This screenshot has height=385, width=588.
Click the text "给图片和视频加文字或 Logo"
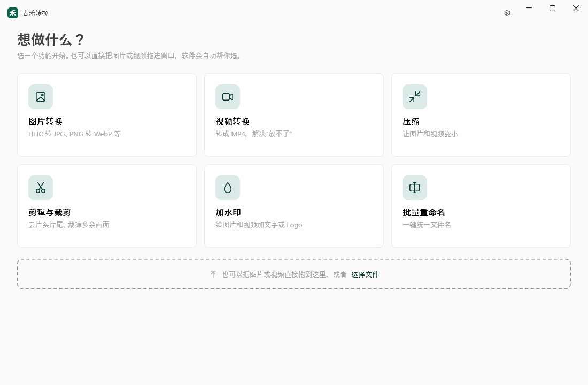point(259,225)
